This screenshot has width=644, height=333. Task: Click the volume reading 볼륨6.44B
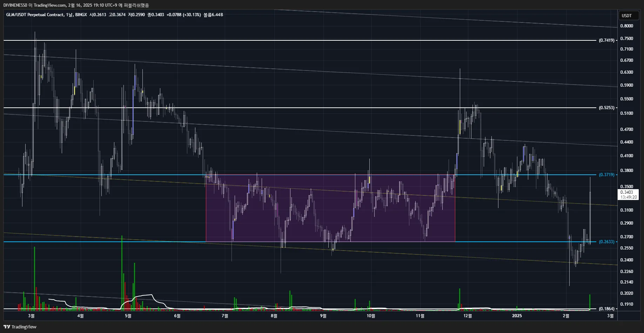(x=213, y=15)
